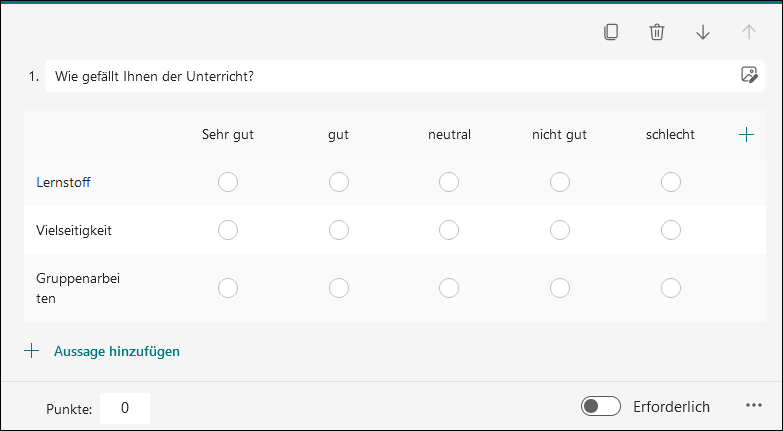The image size is (783, 431).
Task: Click the plus icon beside Aussage hinzufügen
Action: click(31, 351)
